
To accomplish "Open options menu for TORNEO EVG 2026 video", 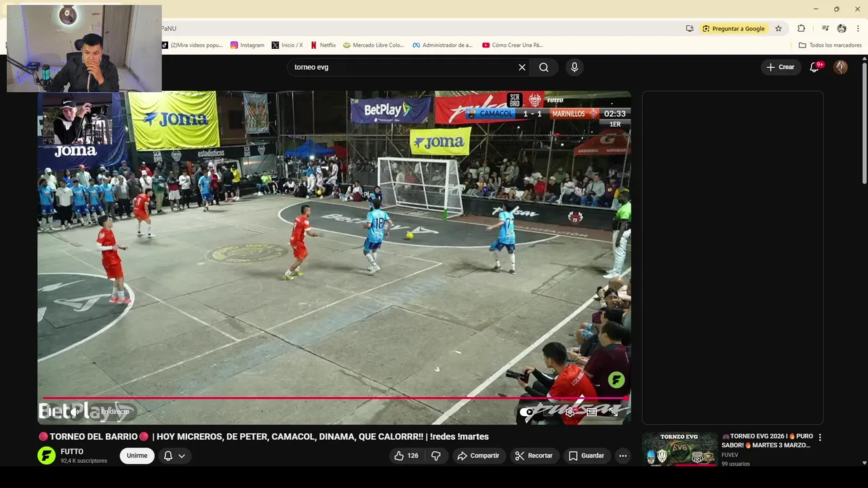I will point(820,437).
